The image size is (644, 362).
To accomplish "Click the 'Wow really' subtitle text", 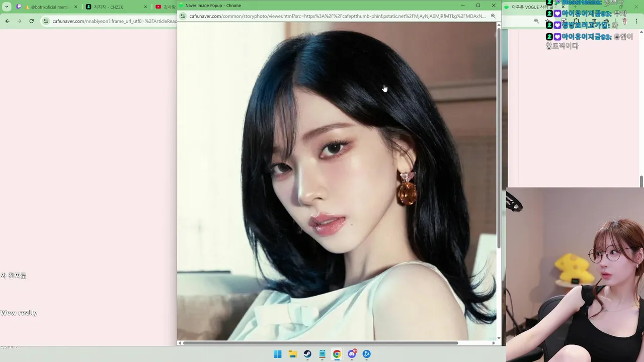I will (19, 313).
